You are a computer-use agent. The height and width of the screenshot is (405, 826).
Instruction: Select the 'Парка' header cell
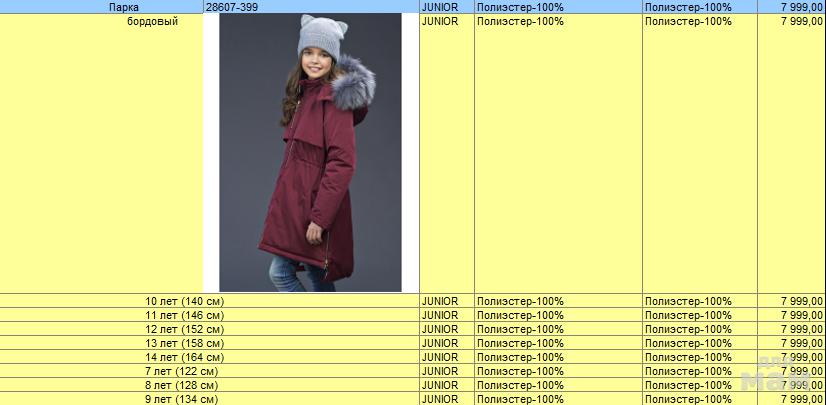point(124,7)
